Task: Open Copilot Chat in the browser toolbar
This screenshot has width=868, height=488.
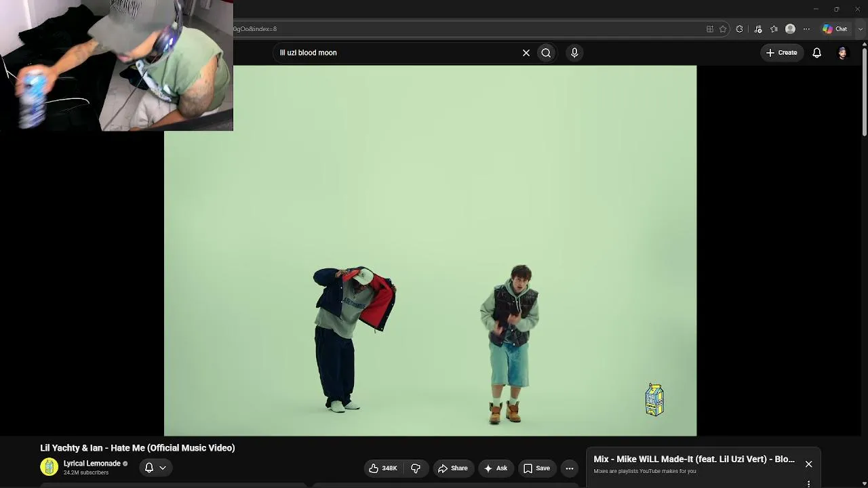Action: [x=835, y=29]
